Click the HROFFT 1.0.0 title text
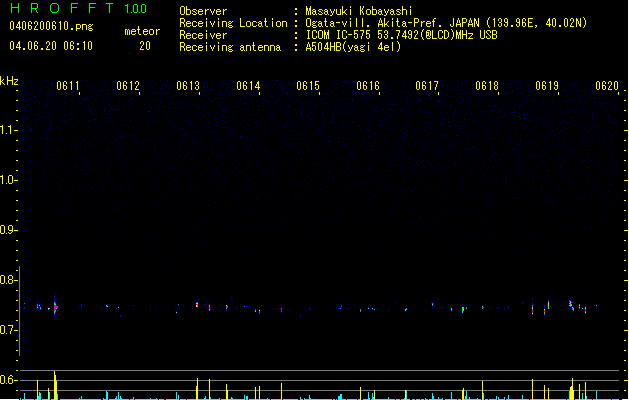This screenshot has width=629, height=400. [x=79, y=8]
